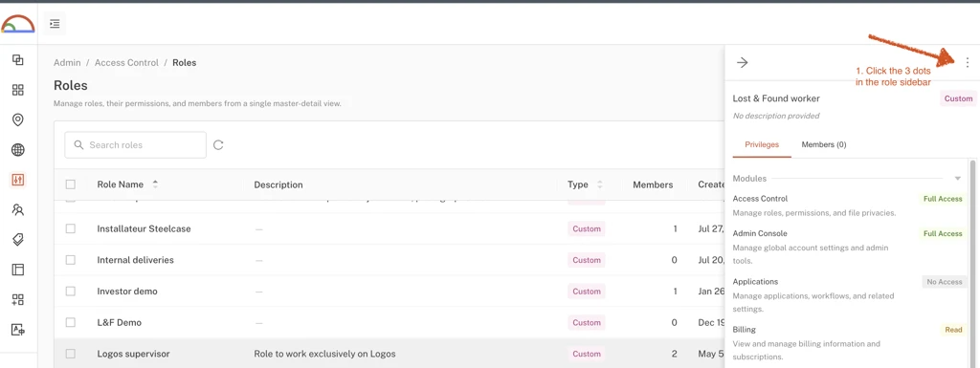980x368 pixels.
Task: Open the location pin icon in sidebar
Action: (18, 119)
